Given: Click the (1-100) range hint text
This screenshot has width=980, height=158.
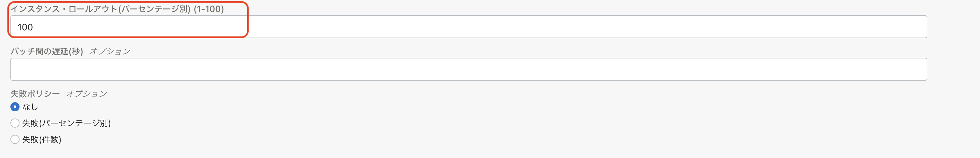Looking at the screenshot, I should point(209,9).
